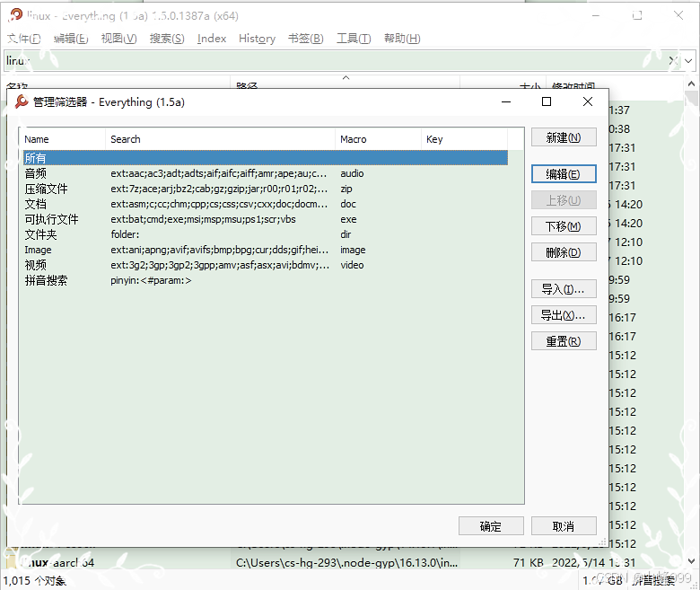Select the 文档 filter row
This screenshot has width=700, height=590.
pyautogui.click(x=265, y=204)
